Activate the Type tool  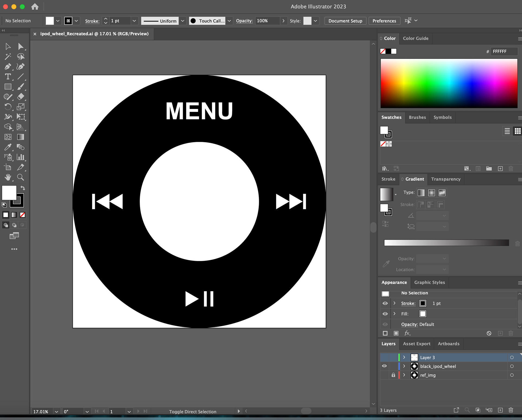8,77
